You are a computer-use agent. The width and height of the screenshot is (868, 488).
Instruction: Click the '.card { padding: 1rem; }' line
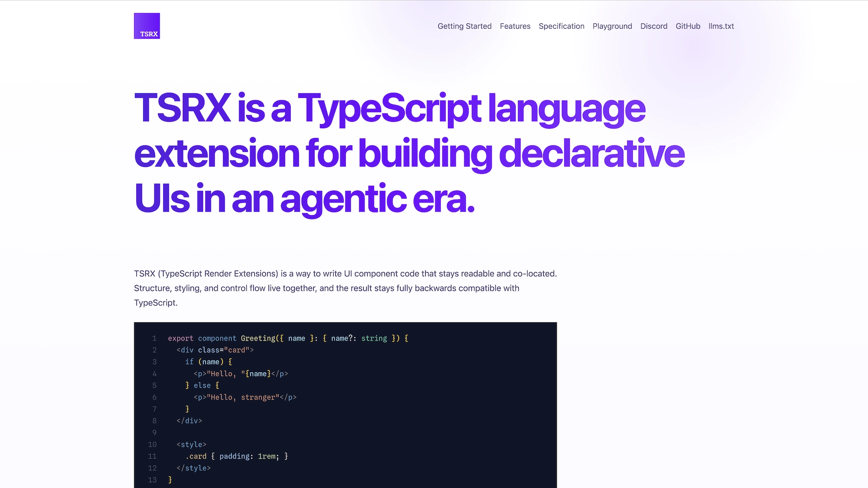coord(237,456)
